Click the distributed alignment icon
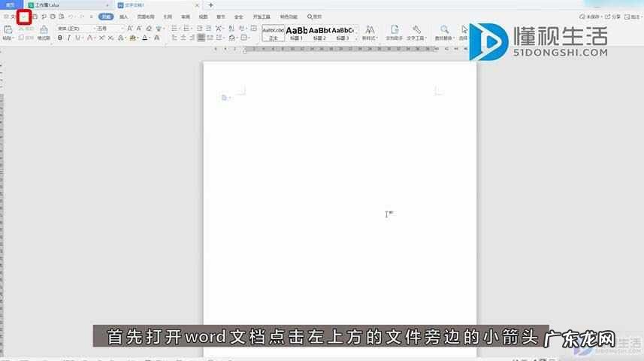The width and height of the screenshot is (644, 361). coord(210,38)
